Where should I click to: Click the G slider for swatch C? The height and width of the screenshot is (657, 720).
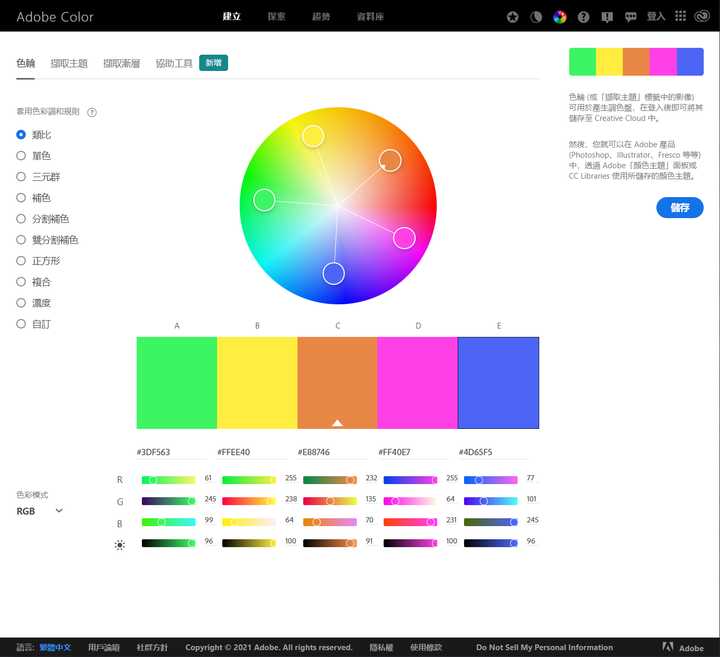[x=330, y=501]
